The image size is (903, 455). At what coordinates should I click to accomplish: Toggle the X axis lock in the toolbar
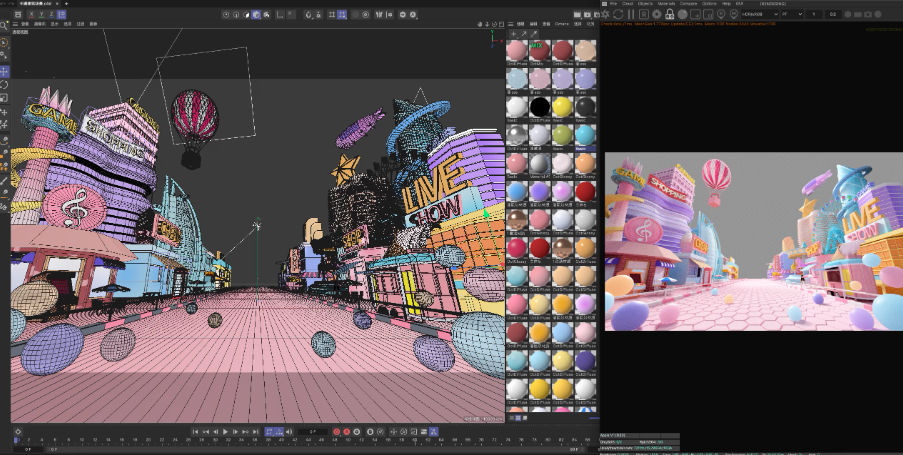224,15
